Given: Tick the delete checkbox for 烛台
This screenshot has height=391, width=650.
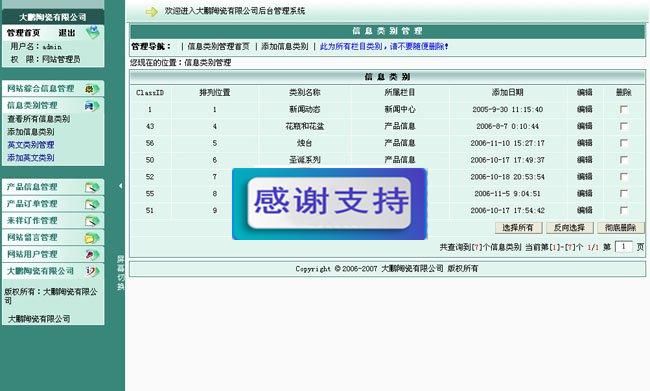Looking at the screenshot, I should click(623, 143).
